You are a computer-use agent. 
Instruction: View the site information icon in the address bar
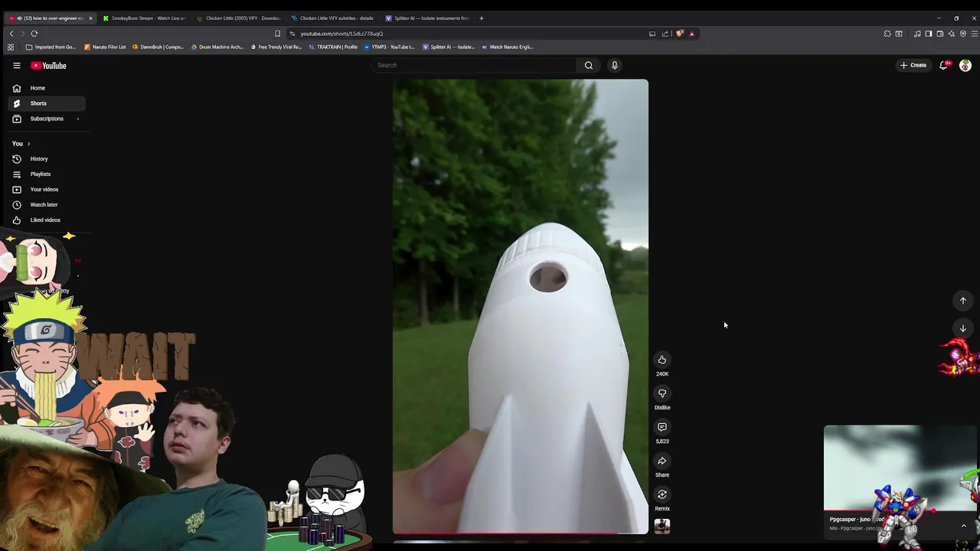292,34
